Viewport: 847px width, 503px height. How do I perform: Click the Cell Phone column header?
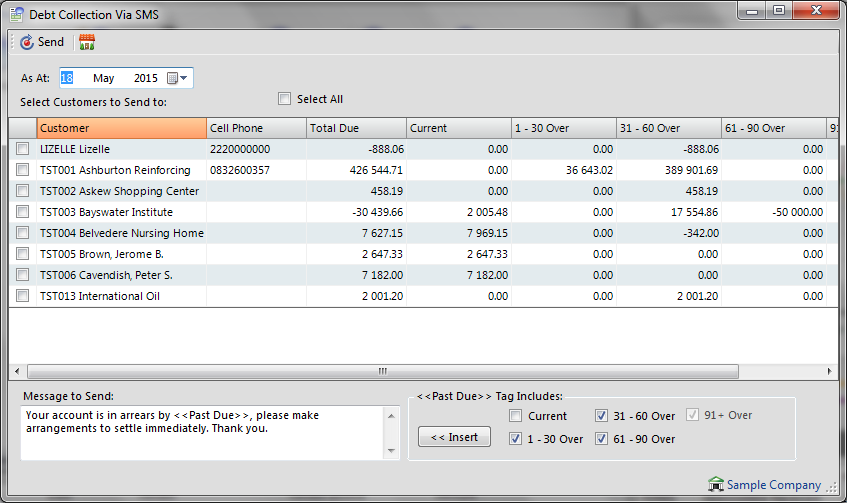point(255,128)
